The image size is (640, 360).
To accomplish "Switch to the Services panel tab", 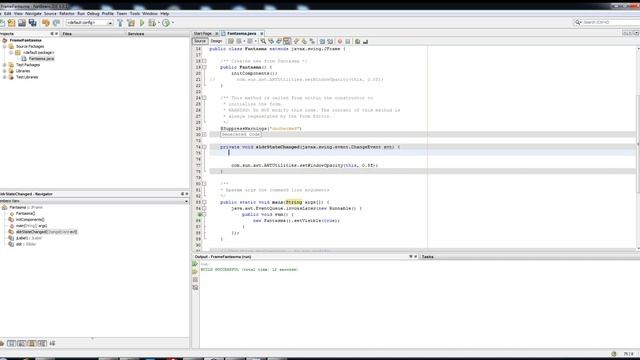I will (136, 34).
